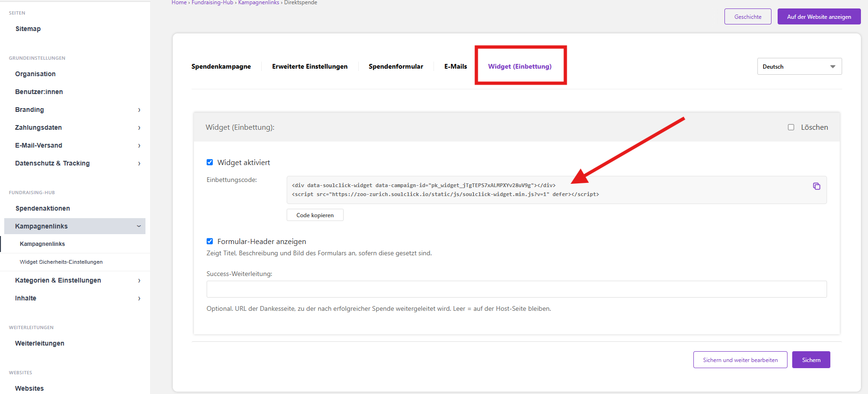The image size is (868, 394).
Task: Open the Fundraising-Hub breadcrumb link
Action: click(212, 2)
